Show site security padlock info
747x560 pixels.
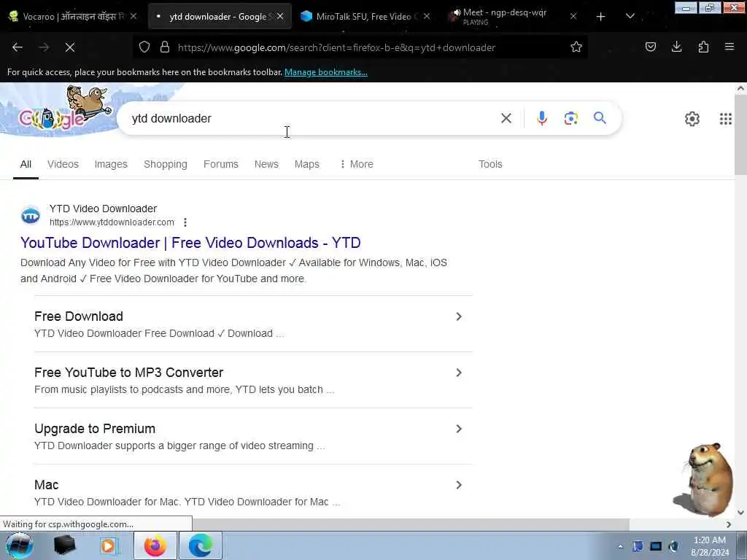pyautogui.click(x=165, y=47)
